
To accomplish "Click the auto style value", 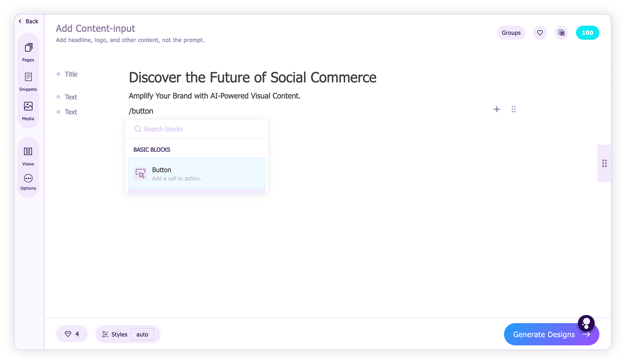I will (142, 334).
